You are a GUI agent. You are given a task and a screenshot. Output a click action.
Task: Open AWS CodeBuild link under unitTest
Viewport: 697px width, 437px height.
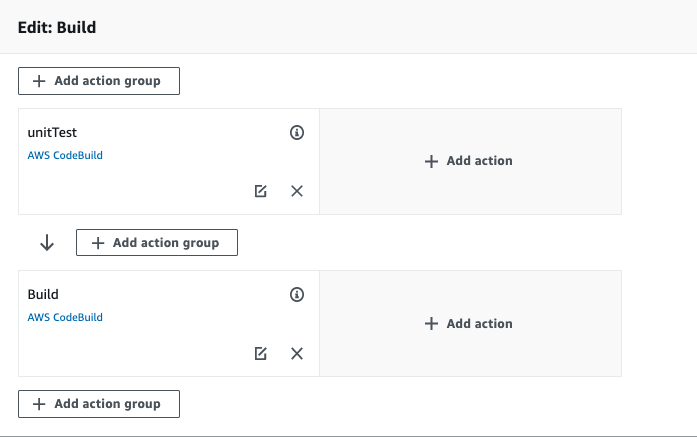[x=65, y=156]
